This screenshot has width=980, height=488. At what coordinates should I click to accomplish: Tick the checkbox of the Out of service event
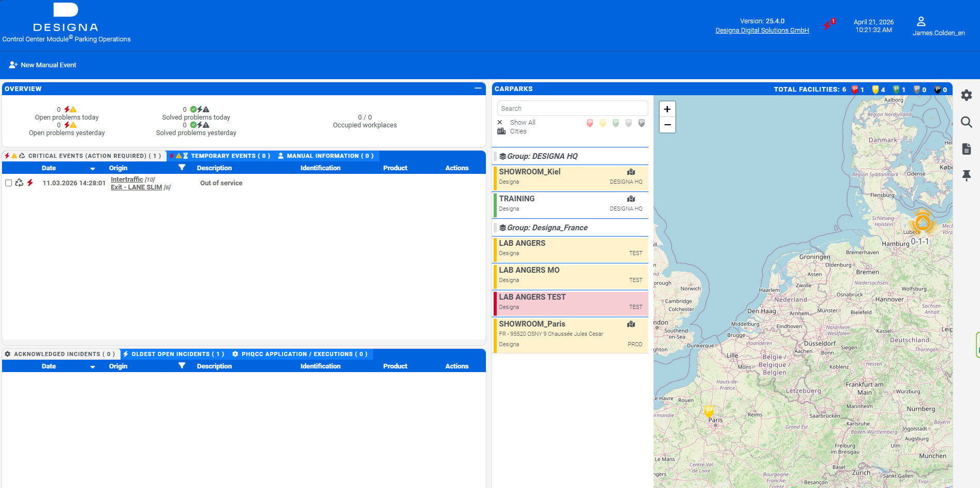click(x=8, y=183)
